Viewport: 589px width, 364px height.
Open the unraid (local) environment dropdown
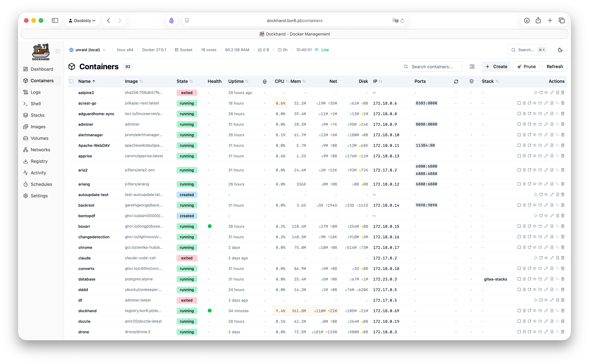pyautogui.click(x=87, y=50)
